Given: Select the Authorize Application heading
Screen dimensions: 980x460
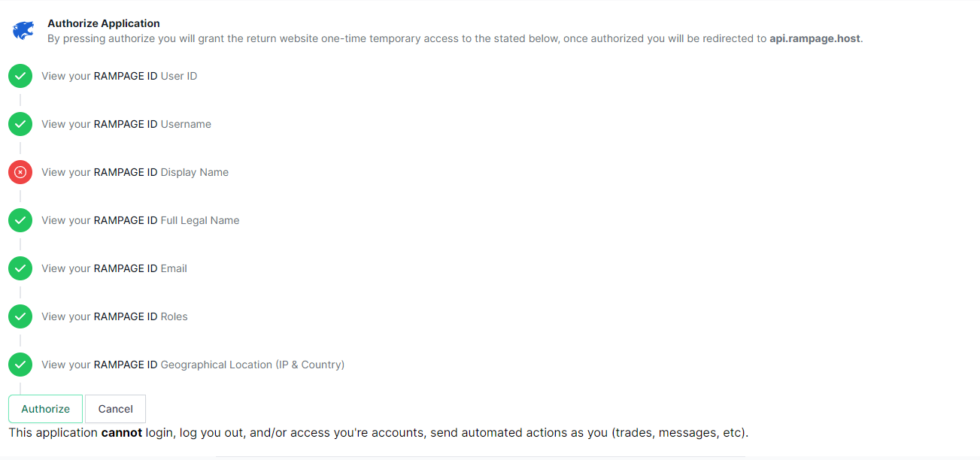Looking at the screenshot, I should click(x=104, y=23).
